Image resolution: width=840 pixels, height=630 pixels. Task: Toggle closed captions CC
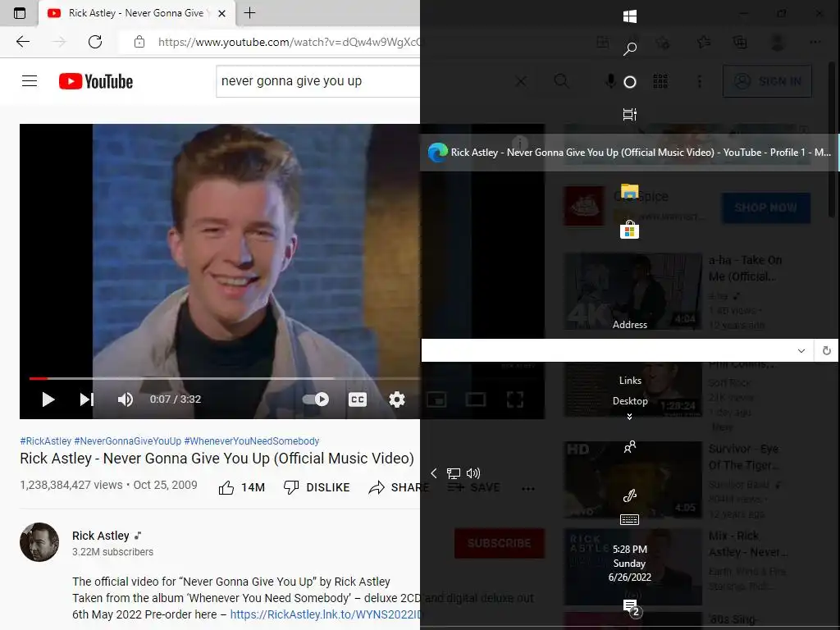point(358,399)
